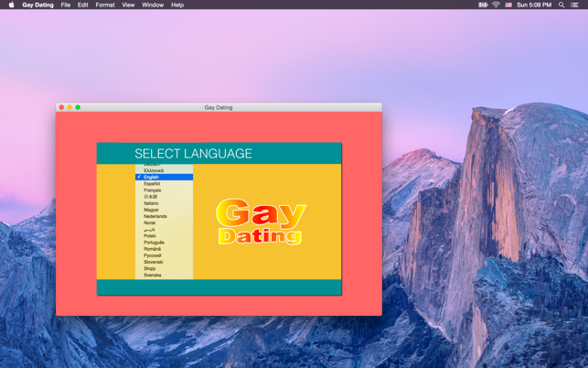Click the US flag input source icon

pos(508,5)
